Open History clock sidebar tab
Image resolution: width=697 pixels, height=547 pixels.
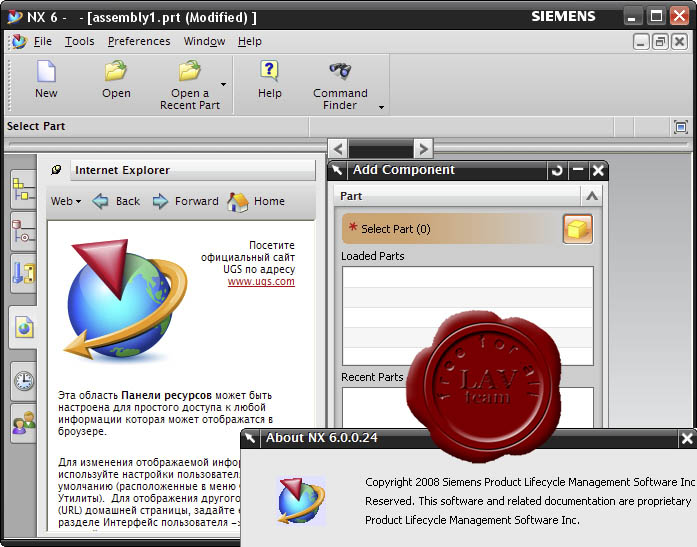23,381
